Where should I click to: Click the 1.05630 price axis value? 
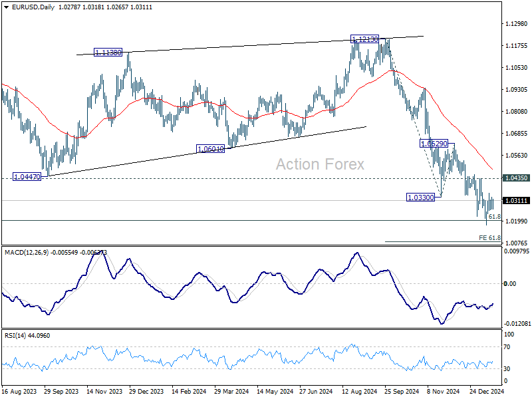pos(517,155)
